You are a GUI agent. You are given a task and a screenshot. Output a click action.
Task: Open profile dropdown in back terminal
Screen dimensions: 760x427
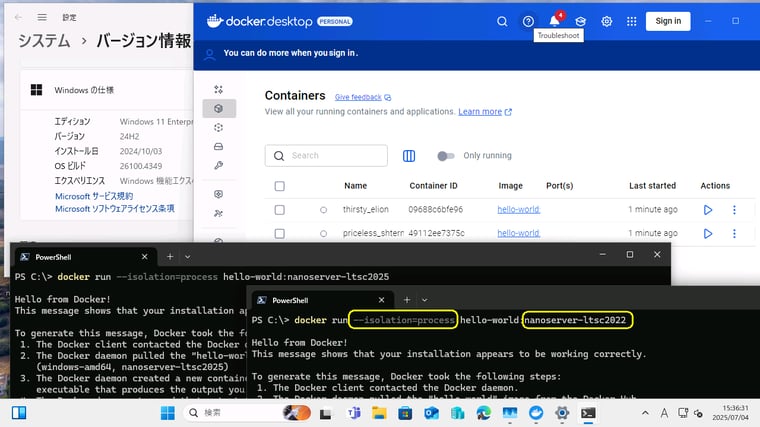[188, 257]
